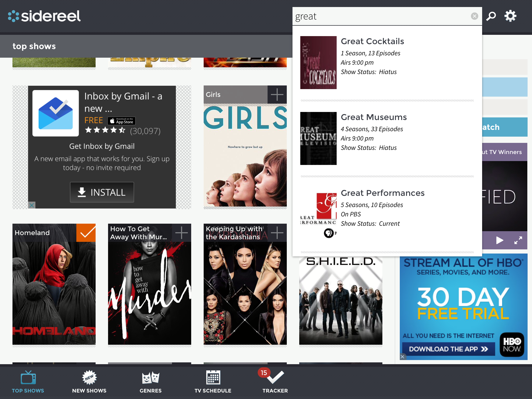Click the Great Cocktails thumbnail
This screenshot has width=532, height=399.
(x=318, y=63)
